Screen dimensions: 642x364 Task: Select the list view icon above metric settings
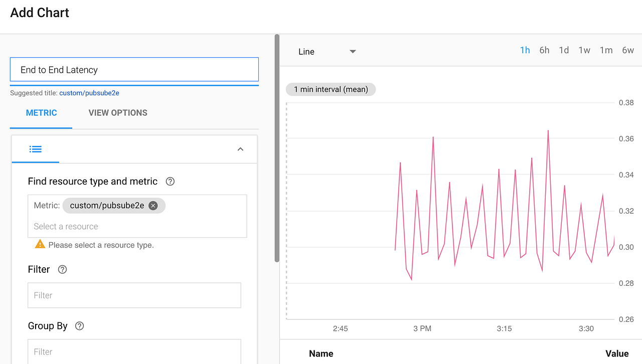35,149
